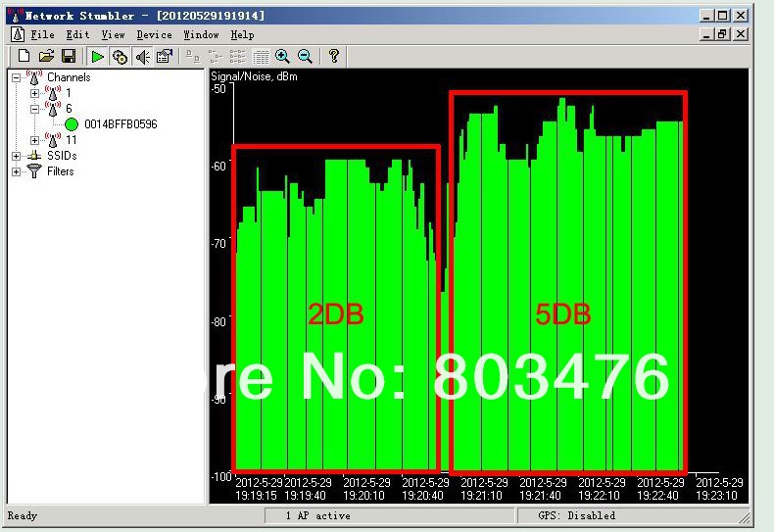Click the green circle AP status icon

click(72, 124)
